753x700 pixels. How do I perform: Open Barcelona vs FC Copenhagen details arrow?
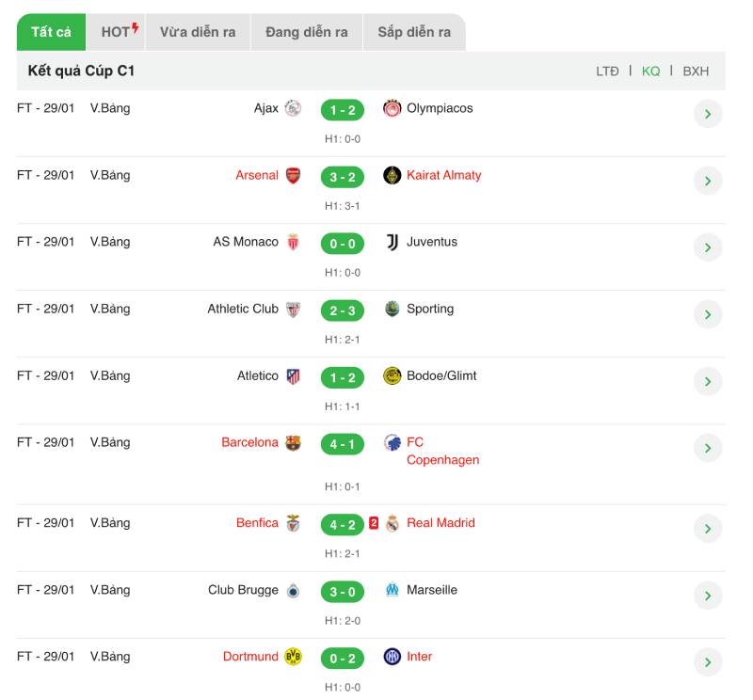click(708, 449)
